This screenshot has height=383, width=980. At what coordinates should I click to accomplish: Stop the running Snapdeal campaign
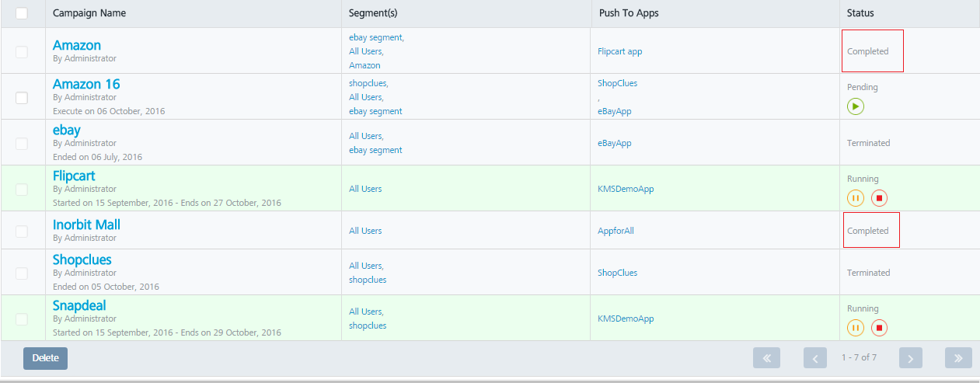pos(879,328)
